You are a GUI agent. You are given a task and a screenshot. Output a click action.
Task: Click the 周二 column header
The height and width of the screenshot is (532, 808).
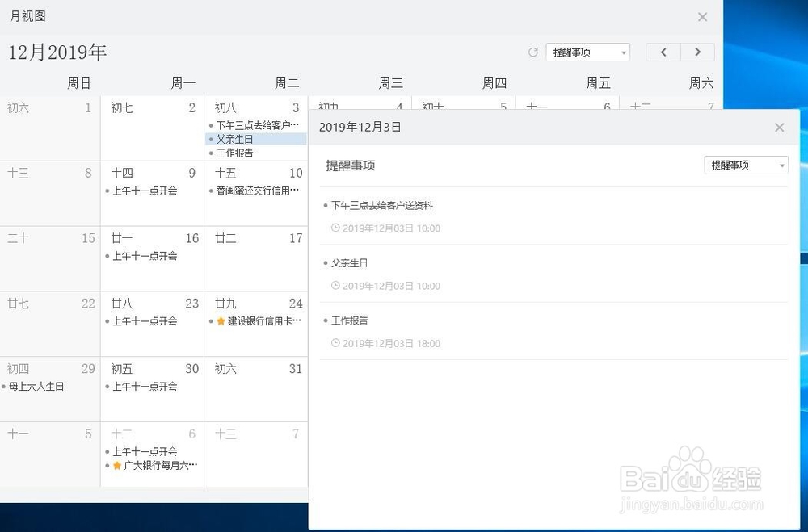[x=287, y=83]
